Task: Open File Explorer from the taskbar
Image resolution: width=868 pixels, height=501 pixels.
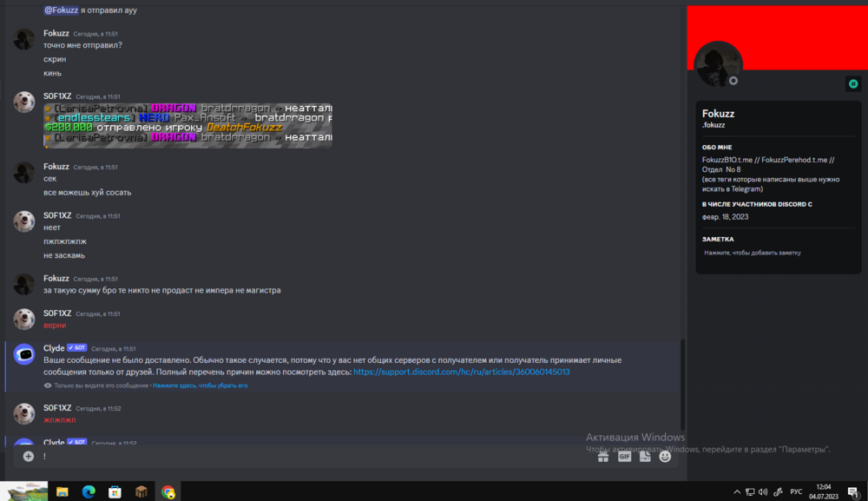Action: tap(62, 491)
